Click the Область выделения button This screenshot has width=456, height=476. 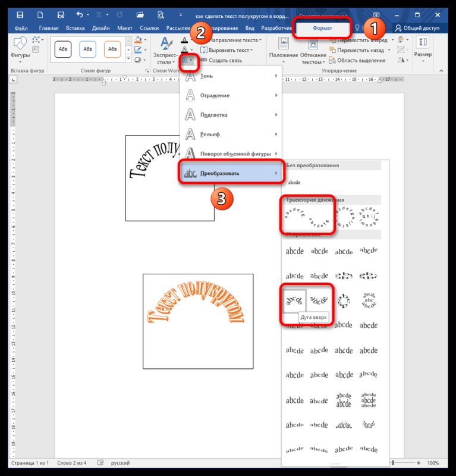356,60
